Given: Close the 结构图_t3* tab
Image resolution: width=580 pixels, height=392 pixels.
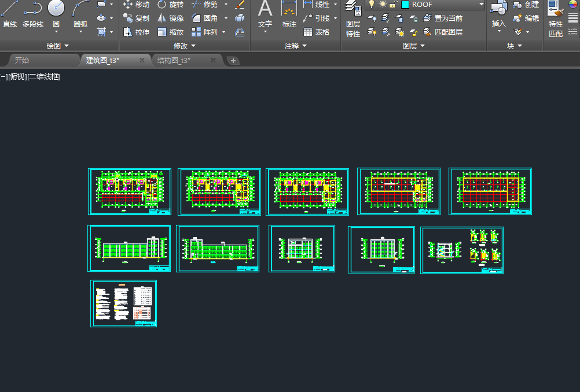Looking at the screenshot, I should [x=214, y=60].
